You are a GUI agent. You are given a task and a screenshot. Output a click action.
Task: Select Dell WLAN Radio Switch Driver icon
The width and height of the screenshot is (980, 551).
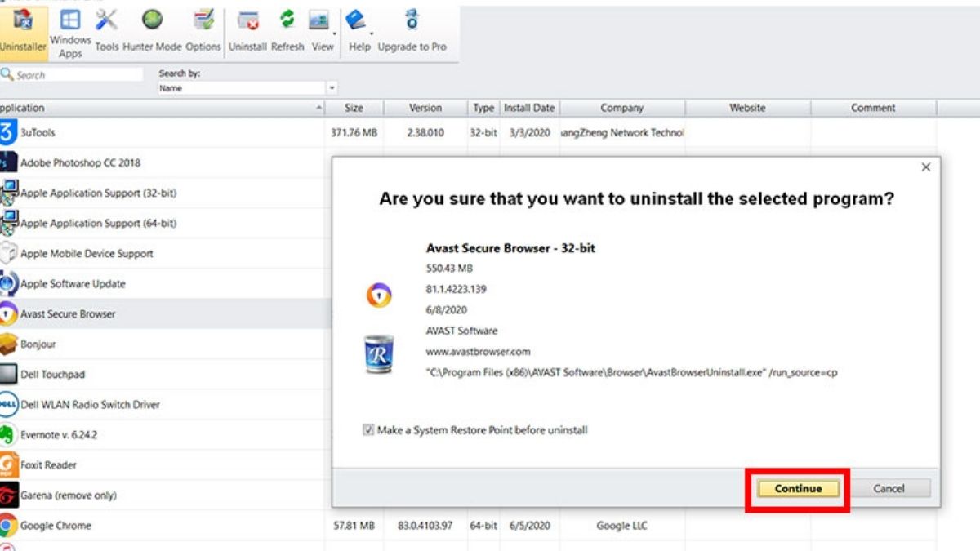tap(8, 404)
